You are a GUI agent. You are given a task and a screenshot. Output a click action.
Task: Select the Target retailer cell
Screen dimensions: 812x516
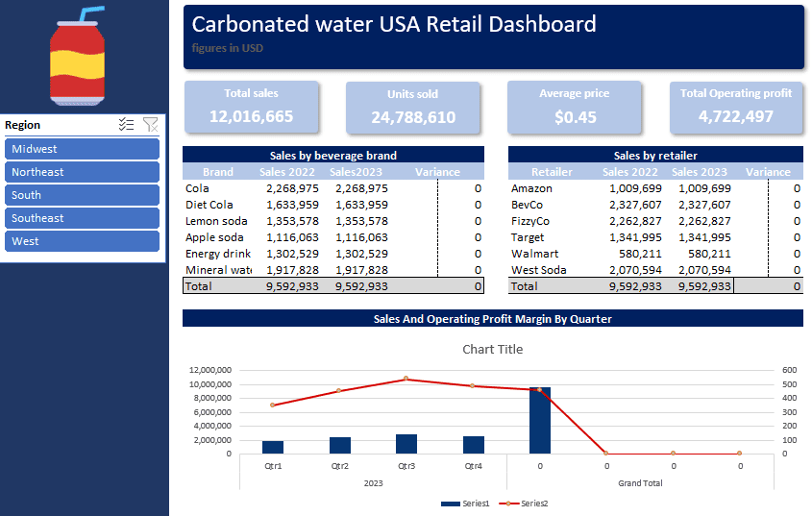click(x=528, y=237)
